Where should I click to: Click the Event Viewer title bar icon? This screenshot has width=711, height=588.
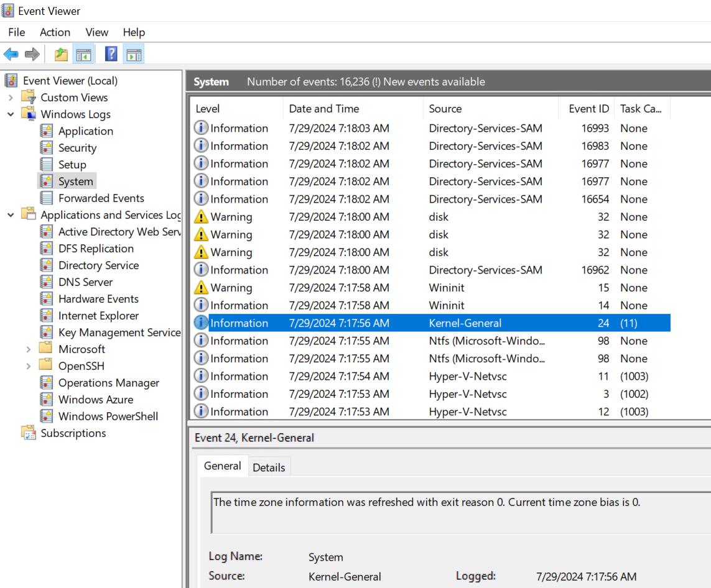point(7,11)
